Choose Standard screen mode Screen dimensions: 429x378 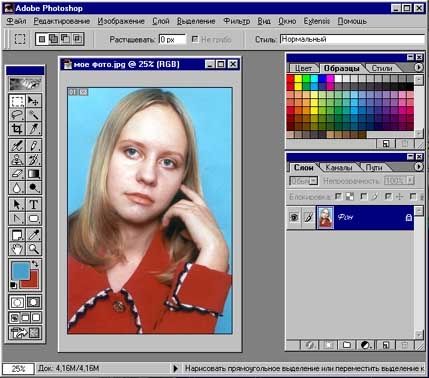[x=15, y=318]
